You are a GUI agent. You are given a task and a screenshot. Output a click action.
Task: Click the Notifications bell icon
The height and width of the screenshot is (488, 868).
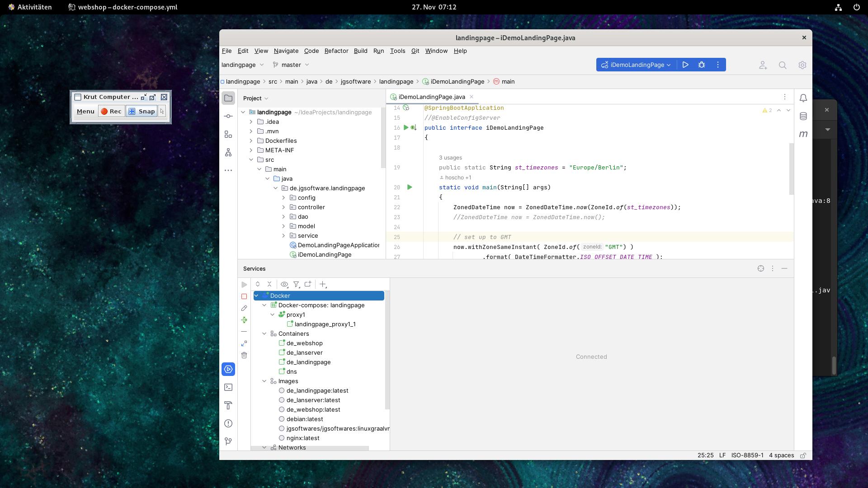coord(803,98)
